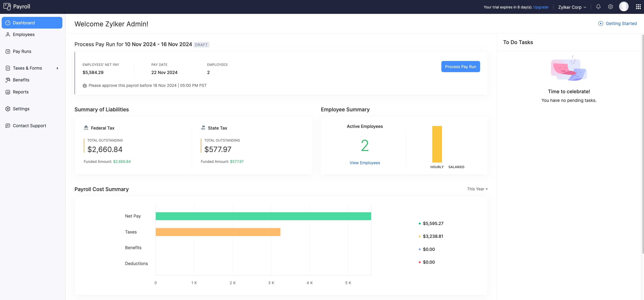The height and width of the screenshot is (300, 644).
Task: Open the profile avatar in the top bar
Action: click(624, 7)
